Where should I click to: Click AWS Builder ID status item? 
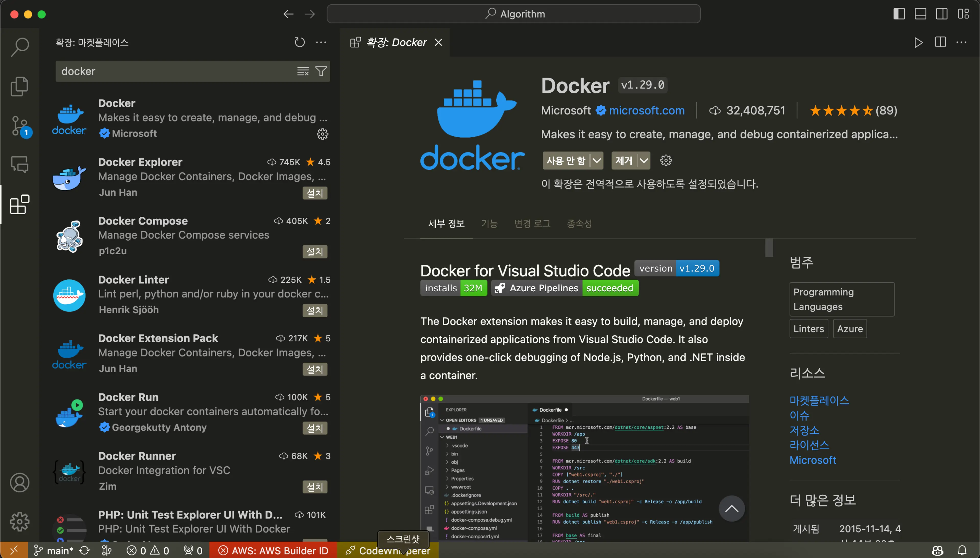point(273,550)
